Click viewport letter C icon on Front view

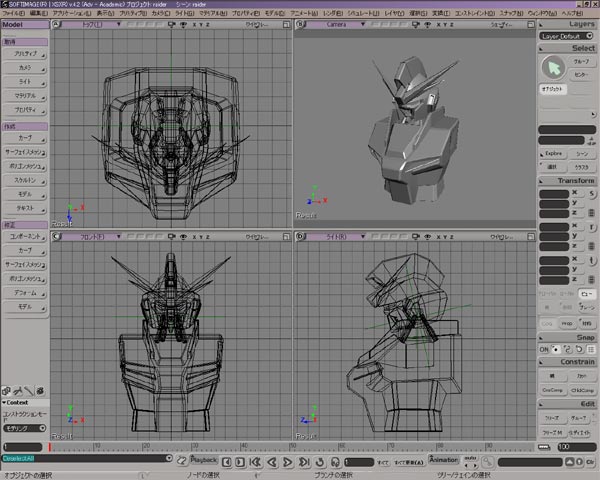tap(56, 237)
